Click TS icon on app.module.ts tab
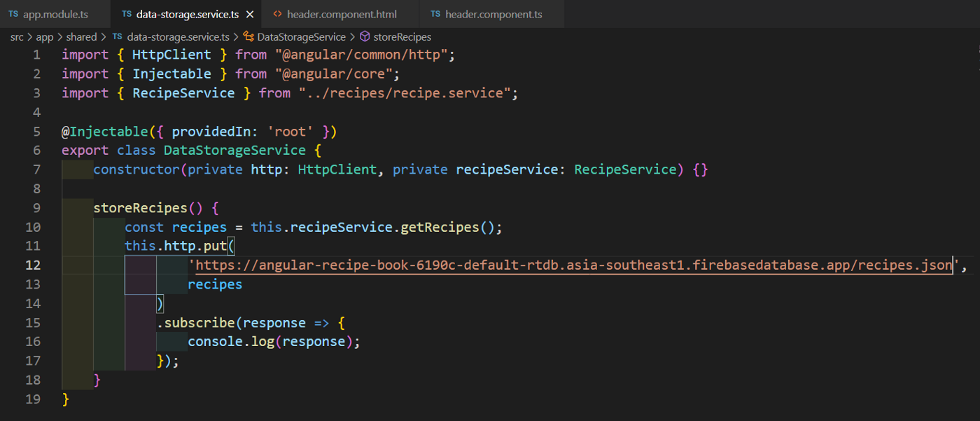The image size is (980, 421). pos(13,14)
